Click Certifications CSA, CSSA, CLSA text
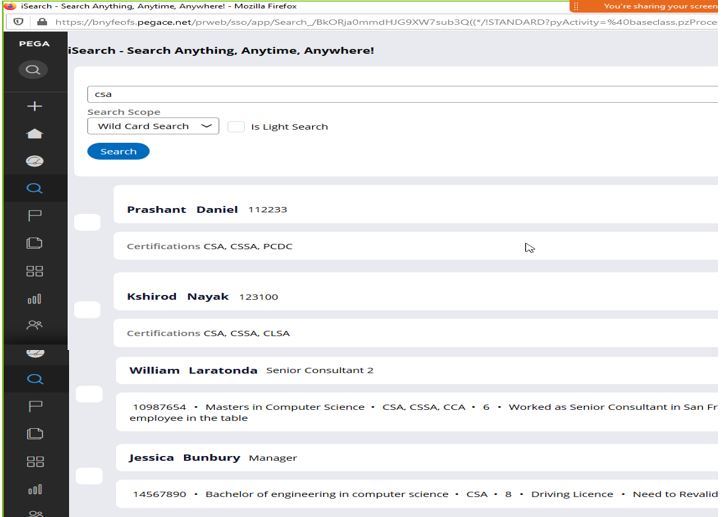 coord(208,333)
